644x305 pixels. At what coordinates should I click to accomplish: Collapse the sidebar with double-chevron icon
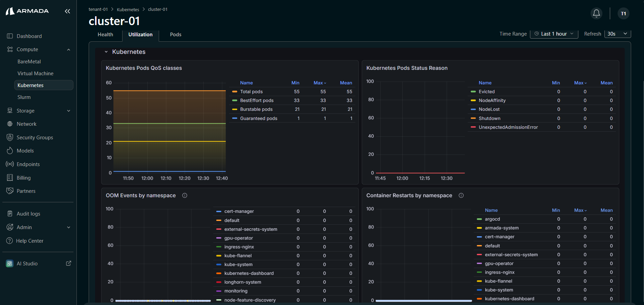pyautogui.click(x=67, y=11)
